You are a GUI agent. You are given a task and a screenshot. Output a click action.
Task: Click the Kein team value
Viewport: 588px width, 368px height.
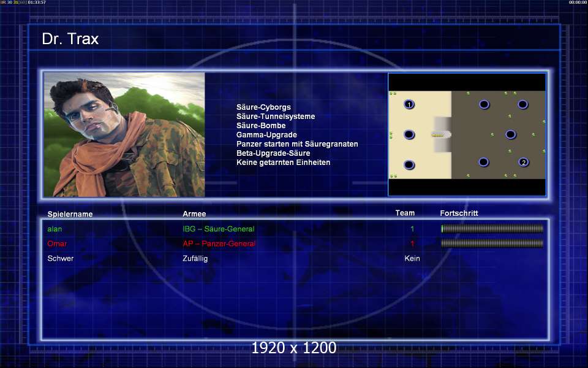pos(412,258)
